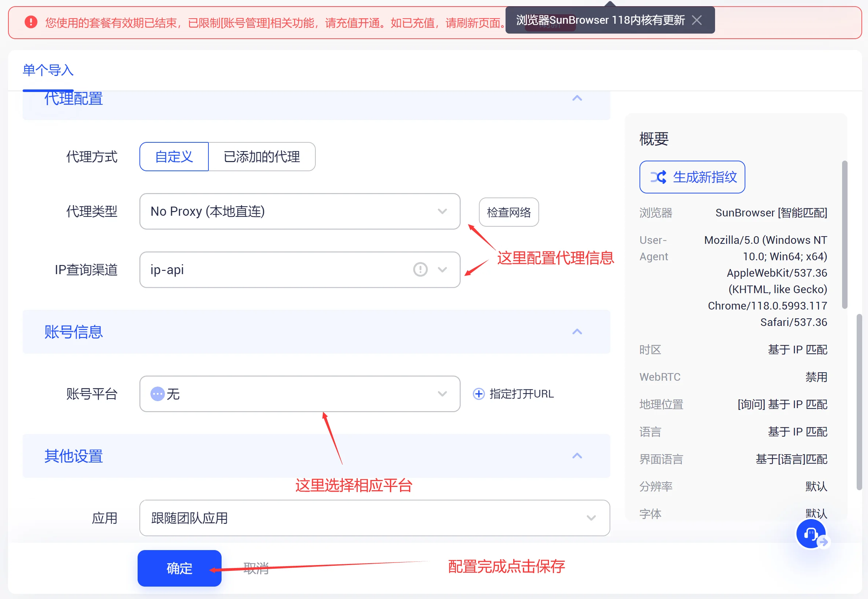Click the 指定打开URL link
The height and width of the screenshot is (599, 868).
522,394
